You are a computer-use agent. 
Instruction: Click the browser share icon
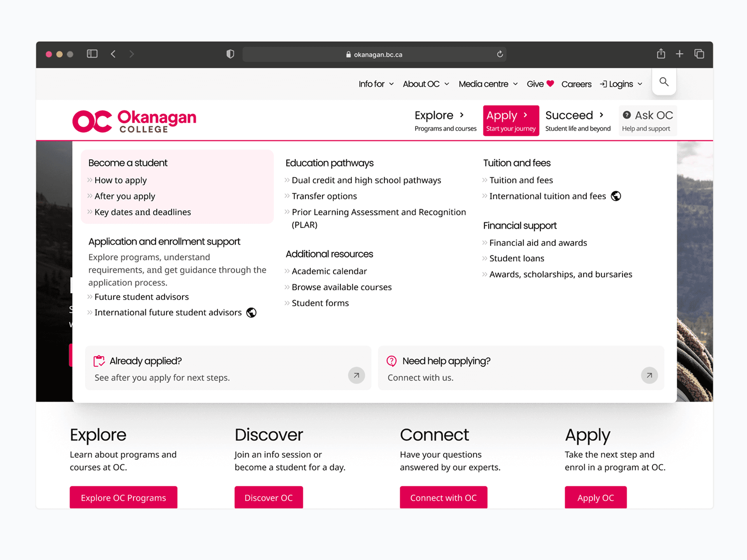661,54
